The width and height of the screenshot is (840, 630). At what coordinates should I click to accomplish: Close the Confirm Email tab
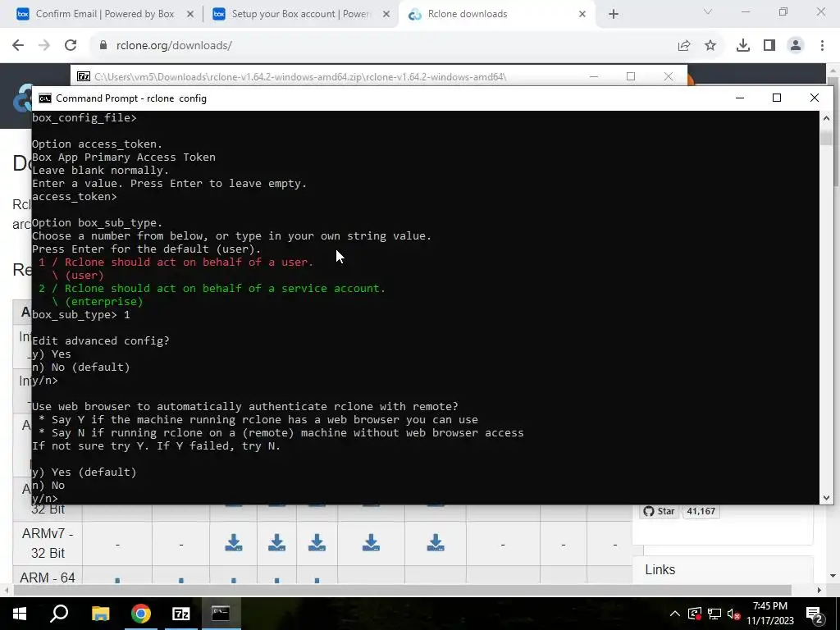[x=190, y=15]
